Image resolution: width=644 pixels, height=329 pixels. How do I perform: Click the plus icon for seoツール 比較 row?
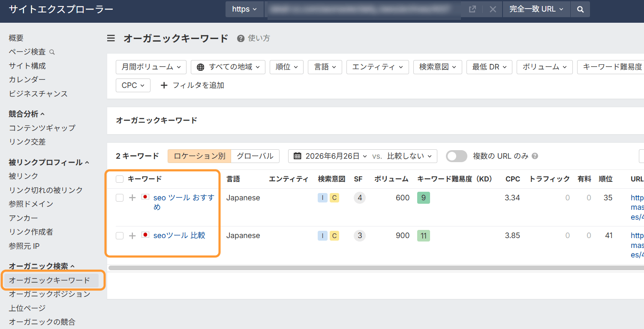pos(132,235)
